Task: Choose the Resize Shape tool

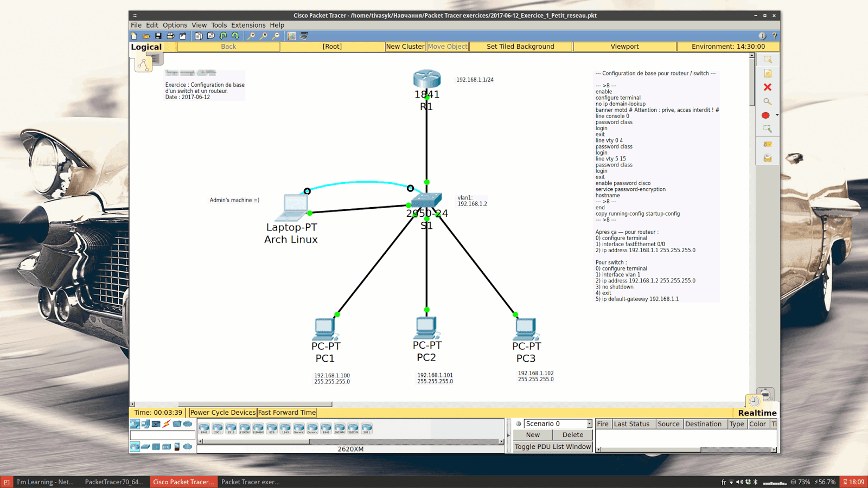Action: coord(767,129)
